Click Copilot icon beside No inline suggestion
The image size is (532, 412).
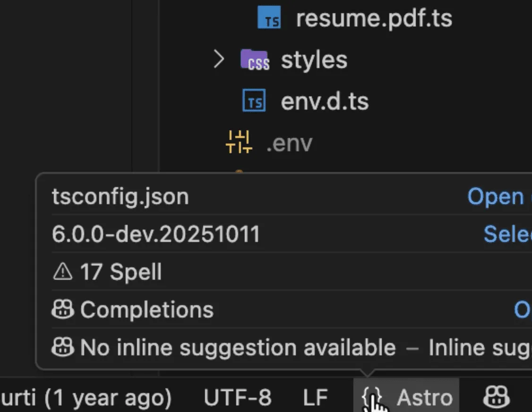click(x=63, y=348)
